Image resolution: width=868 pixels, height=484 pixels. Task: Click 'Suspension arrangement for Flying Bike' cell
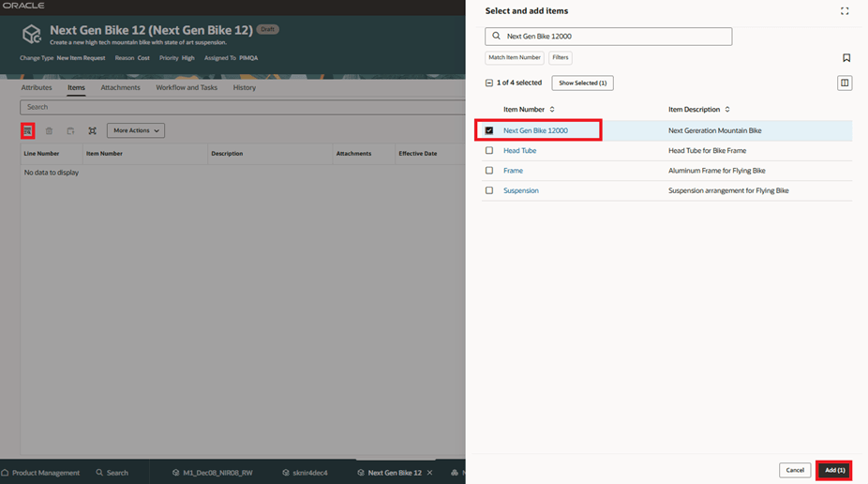(728, 190)
